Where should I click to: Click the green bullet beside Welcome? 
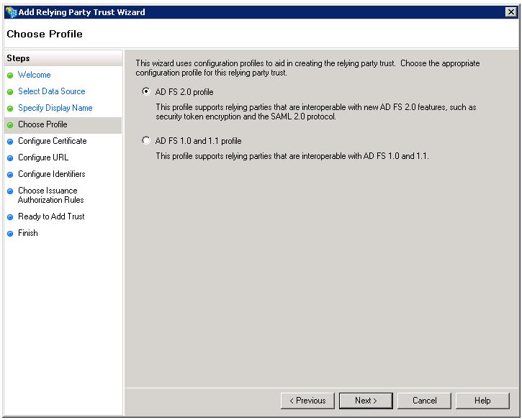click(x=10, y=76)
